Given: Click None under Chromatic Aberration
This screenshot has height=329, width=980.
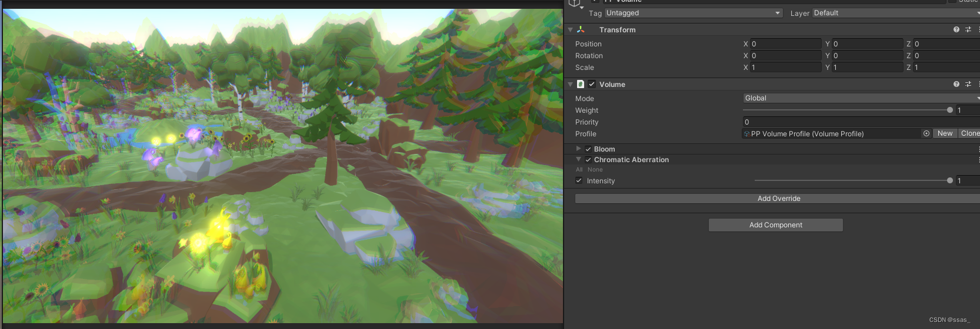Looking at the screenshot, I should tap(595, 170).
